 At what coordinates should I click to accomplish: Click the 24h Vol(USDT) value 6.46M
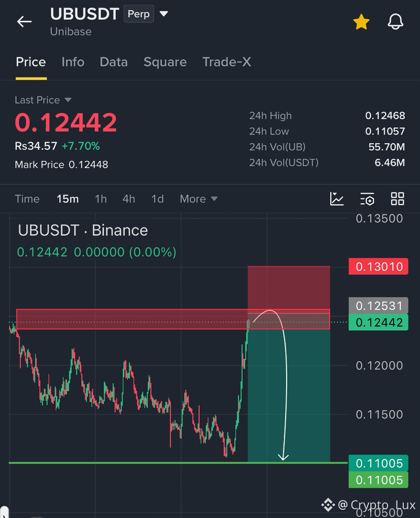click(x=390, y=163)
